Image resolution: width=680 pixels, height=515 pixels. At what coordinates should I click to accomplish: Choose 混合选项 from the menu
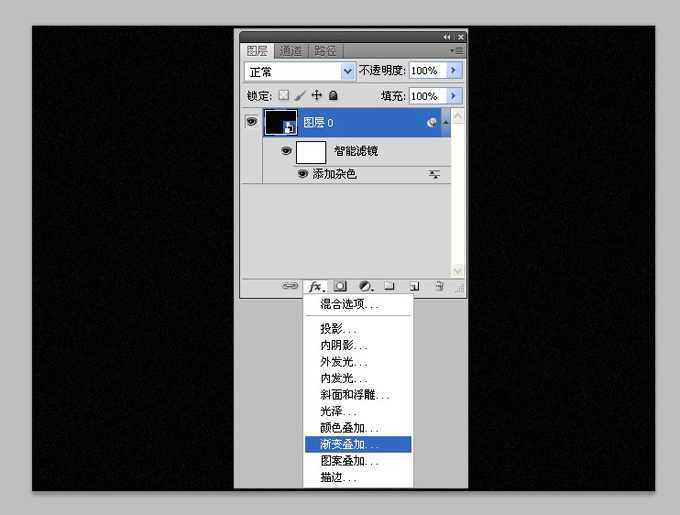tap(358, 304)
